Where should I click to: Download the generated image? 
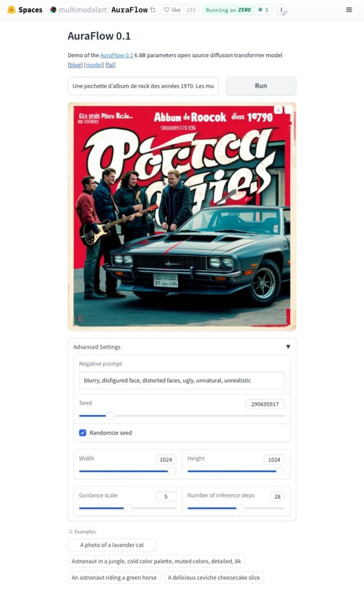click(278, 110)
